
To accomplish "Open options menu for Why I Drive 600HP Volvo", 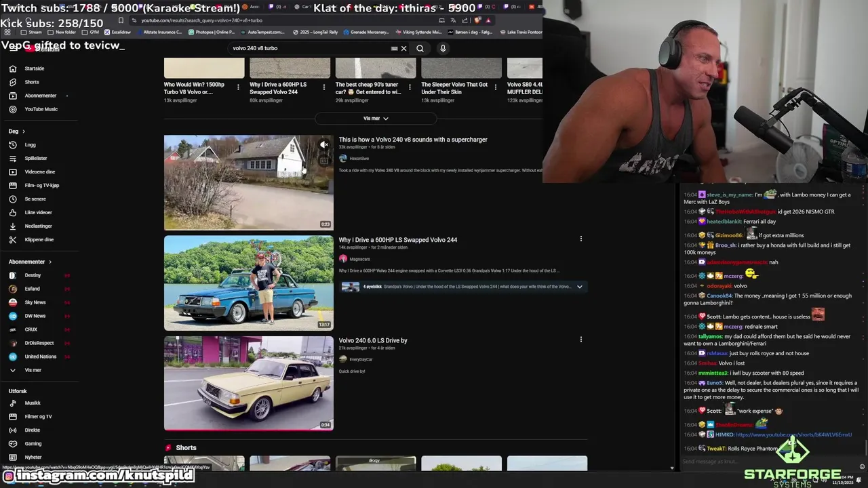I will click(x=580, y=239).
